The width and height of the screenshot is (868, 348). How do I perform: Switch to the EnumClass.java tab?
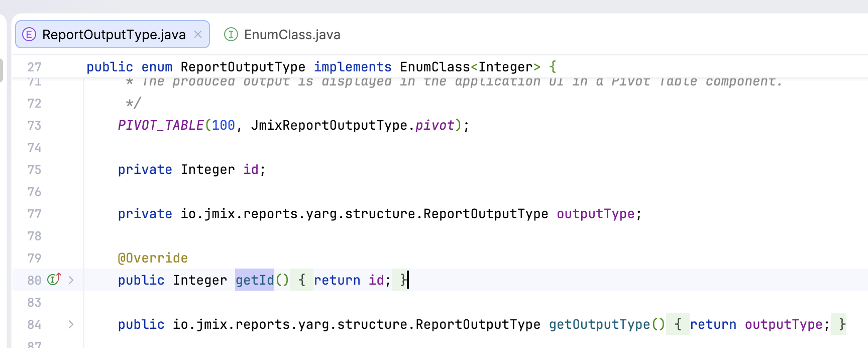291,35
